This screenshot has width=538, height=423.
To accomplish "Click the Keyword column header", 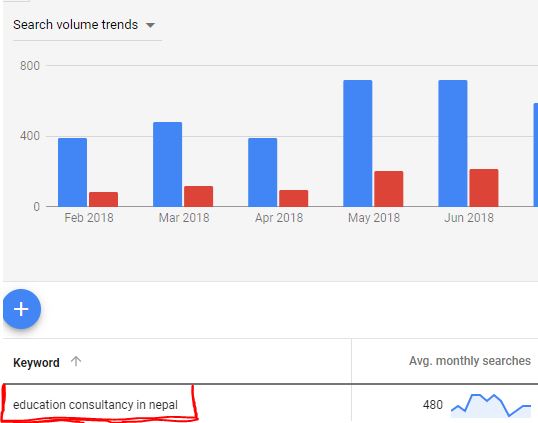I will point(36,362).
